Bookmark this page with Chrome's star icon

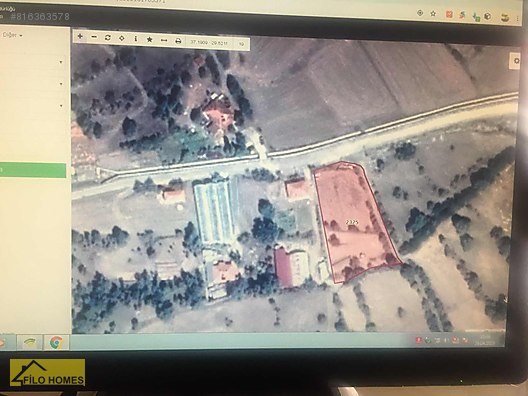pos(433,14)
